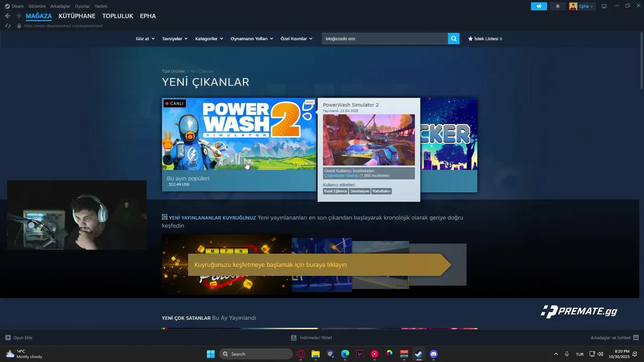Focus the Mağazada ara search field
The width and height of the screenshot is (644, 362).
pos(385,39)
